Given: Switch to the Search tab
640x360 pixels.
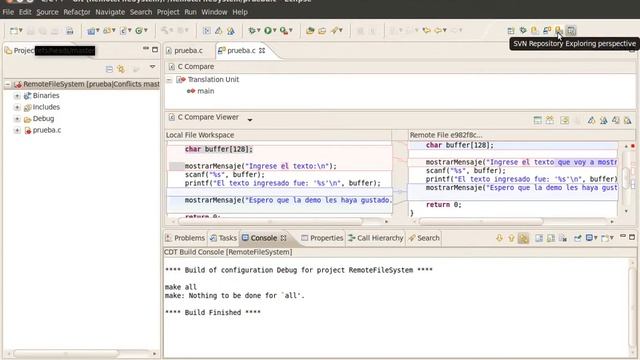Looking at the screenshot, I should coord(424,238).
